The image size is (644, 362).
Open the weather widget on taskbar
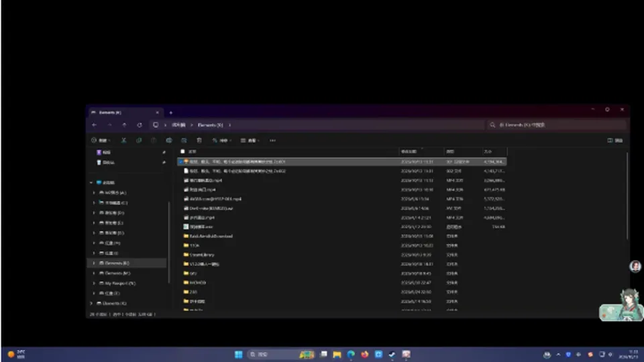point(16,354)
